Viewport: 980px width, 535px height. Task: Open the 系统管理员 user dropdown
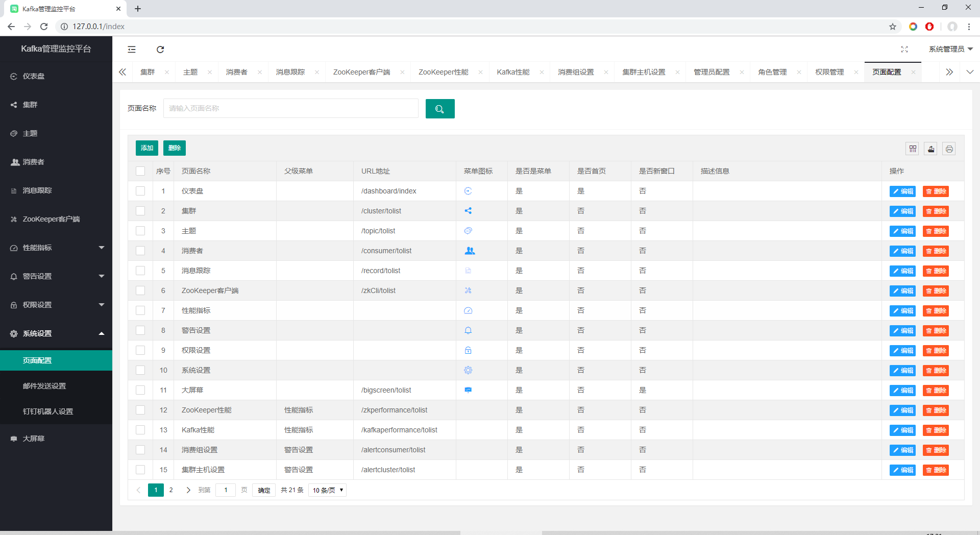(x=951, y=49)
